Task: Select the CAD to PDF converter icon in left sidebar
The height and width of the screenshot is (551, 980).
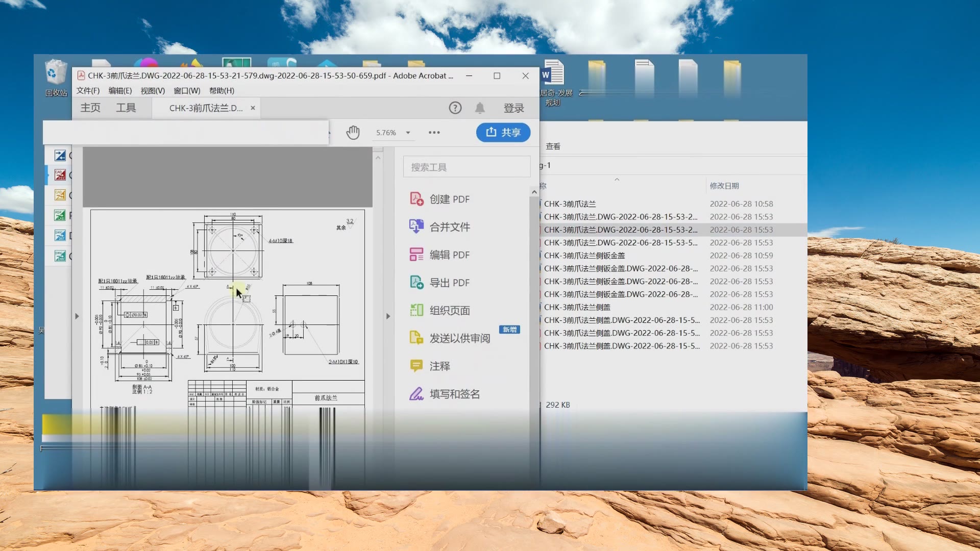Action: coord(60,175)
